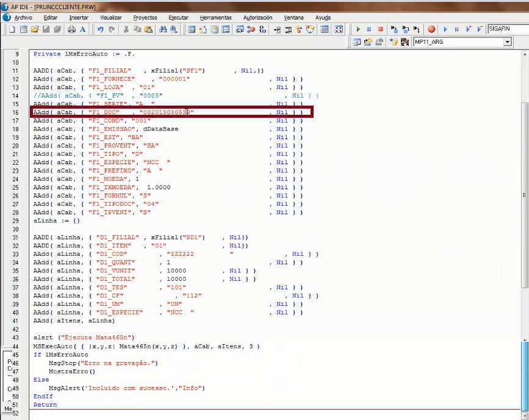Click the Save file icon
Viewport: 529px width, 420px height.
tap(46, 29)
